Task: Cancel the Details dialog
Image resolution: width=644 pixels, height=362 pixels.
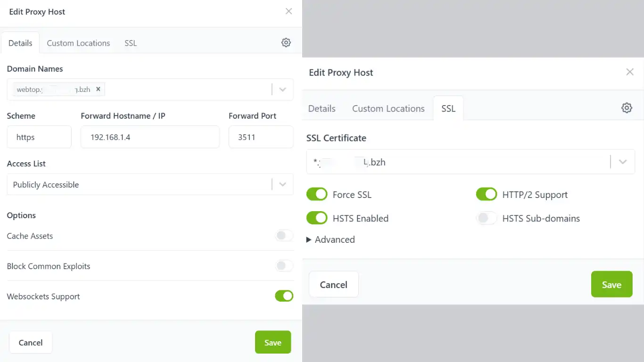Action: tap(31, 342)
